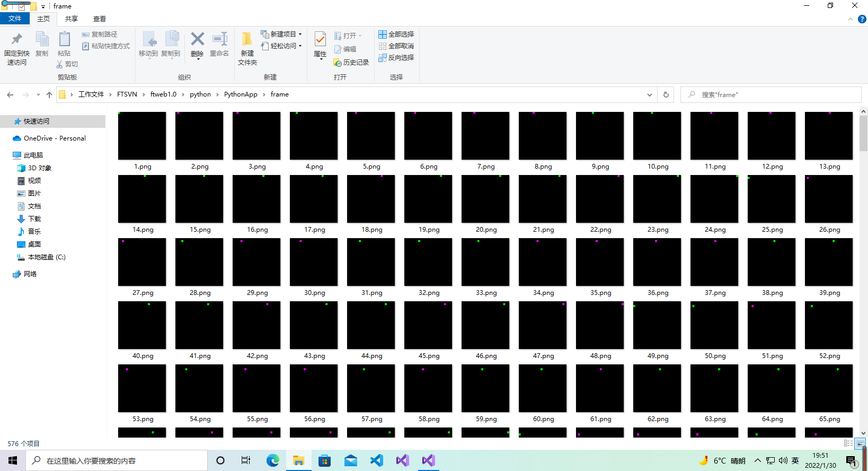Open address bar history dropdown
The image size is (868, 471).
tap(650, 95)
